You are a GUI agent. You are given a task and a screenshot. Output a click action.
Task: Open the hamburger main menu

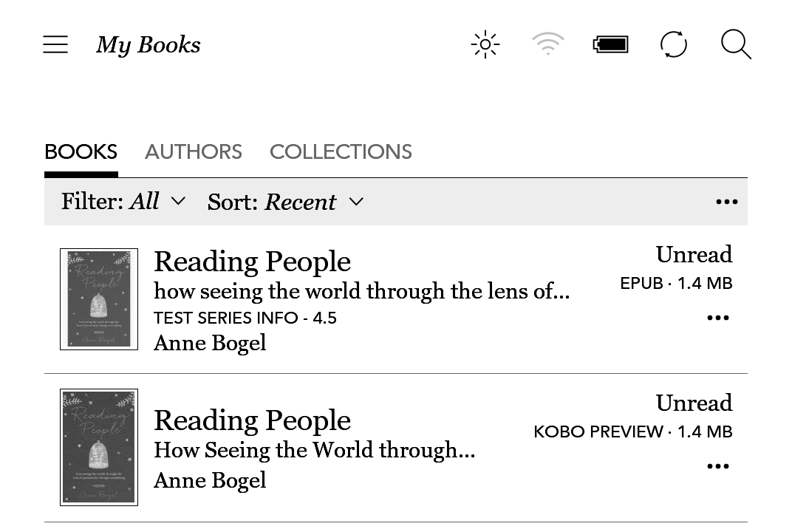tap(55, 45)
